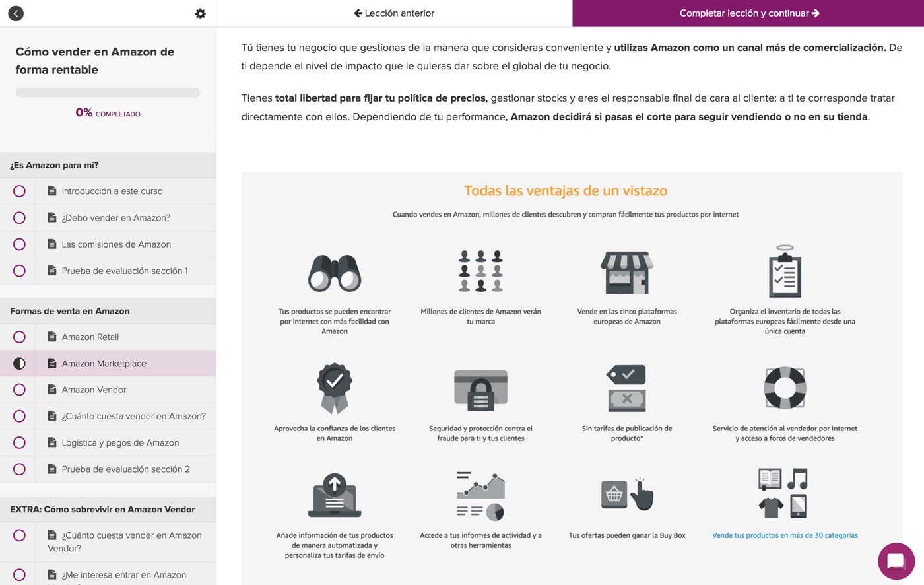The width and height of the screenshot is (924, 585).
Task: Click the back arrow circle icon
Action: coord(16,13)
